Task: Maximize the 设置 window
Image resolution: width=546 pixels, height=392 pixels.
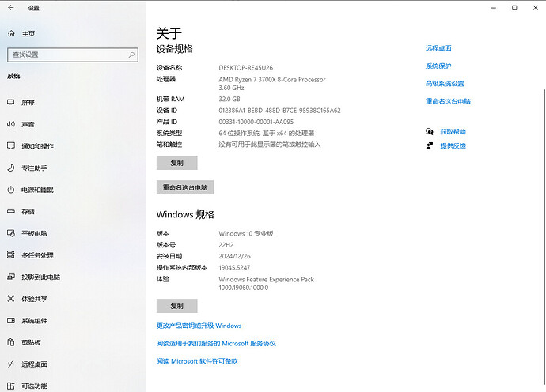Action: pyautogui.click(x=514, y=8)
